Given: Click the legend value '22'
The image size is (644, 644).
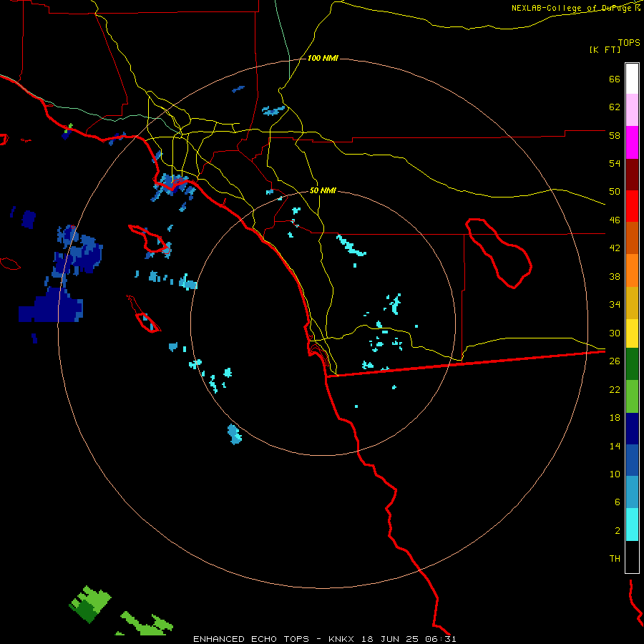Looking at the screenshot, I should point(615,389).
